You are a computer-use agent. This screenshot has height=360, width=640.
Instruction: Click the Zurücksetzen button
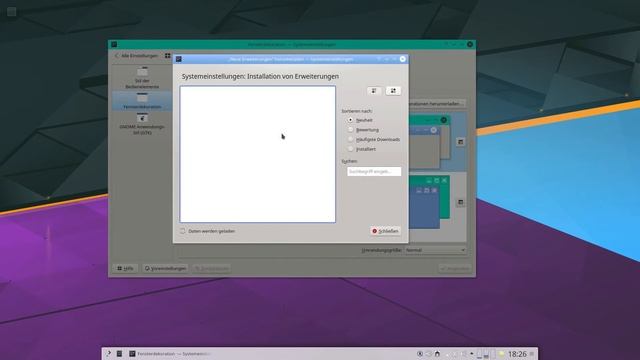click(x=212, y=268)
